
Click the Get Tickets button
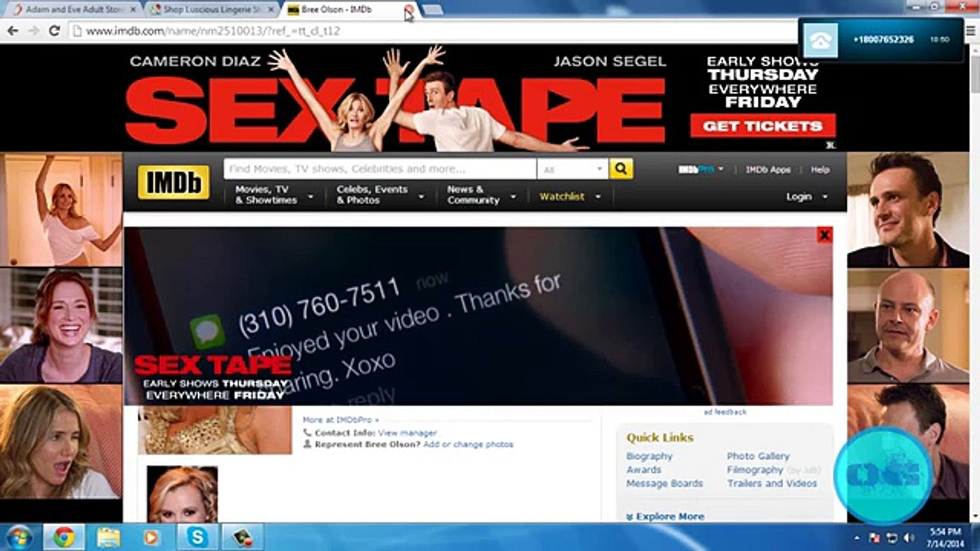click(763, 126)
